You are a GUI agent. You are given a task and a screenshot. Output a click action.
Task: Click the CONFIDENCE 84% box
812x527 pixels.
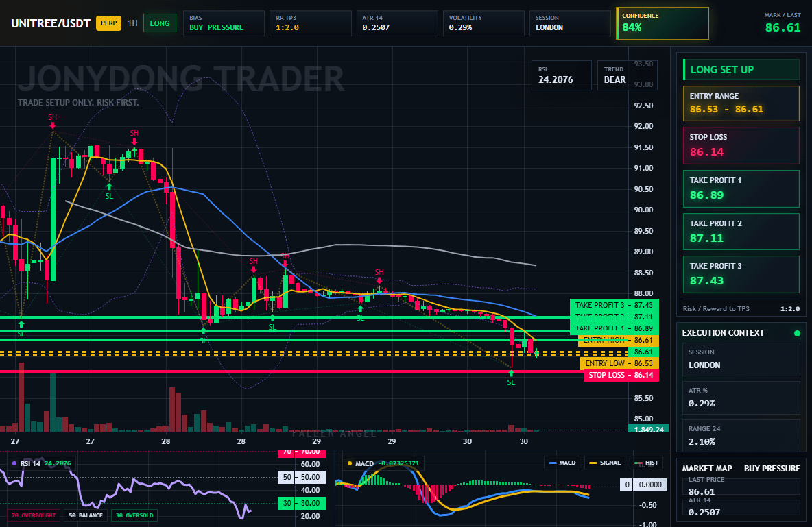tap(662, 23)
